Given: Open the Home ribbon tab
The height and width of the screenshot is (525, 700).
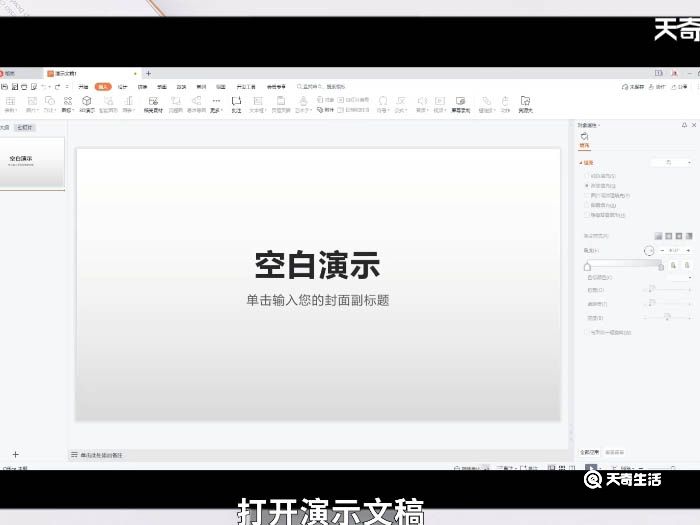Looking at the screenshot, I should tap(83, 87).
